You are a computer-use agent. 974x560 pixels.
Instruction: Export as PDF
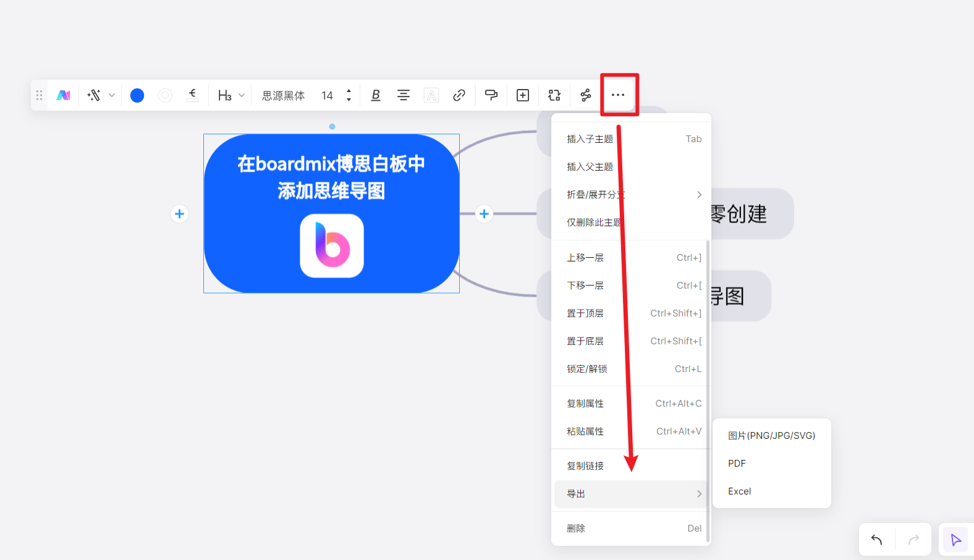click(x=771, y=464)
